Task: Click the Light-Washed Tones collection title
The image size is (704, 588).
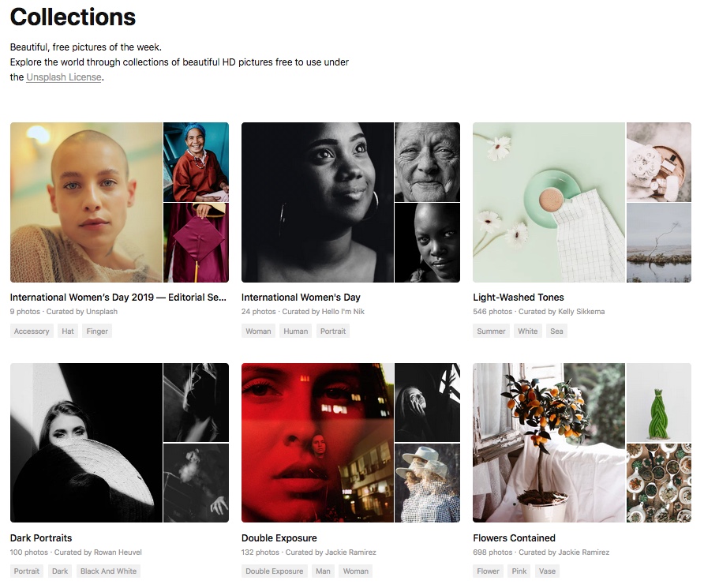Action: [x=519, y=298]
